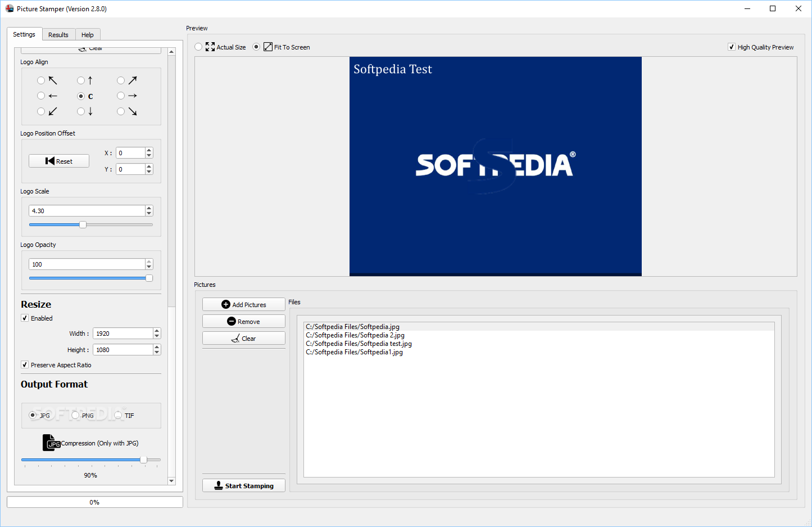Click the Fit To Screen icon
Viewport: 812px width, 527px height.
(x=268, y=47)
